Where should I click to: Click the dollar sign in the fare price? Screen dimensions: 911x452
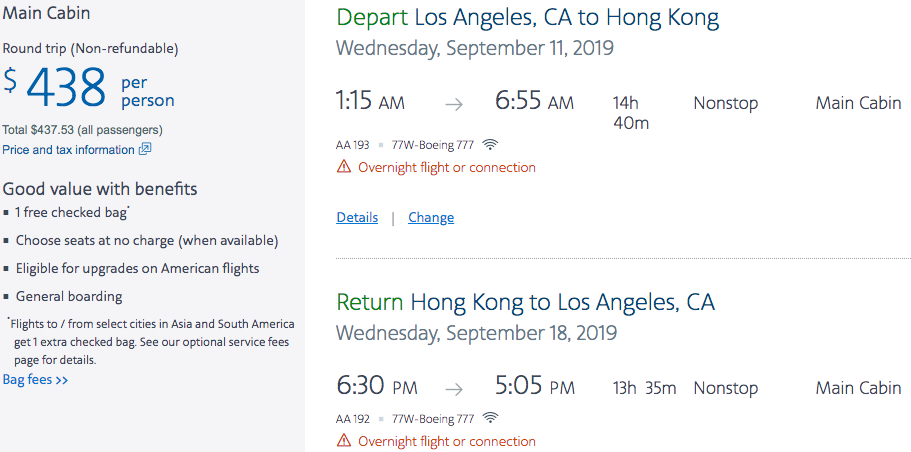pos(10,80)
